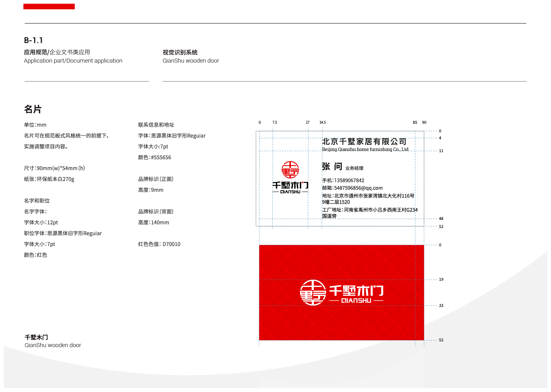Click "联系信息和地址" label

[x=156, y=125]
